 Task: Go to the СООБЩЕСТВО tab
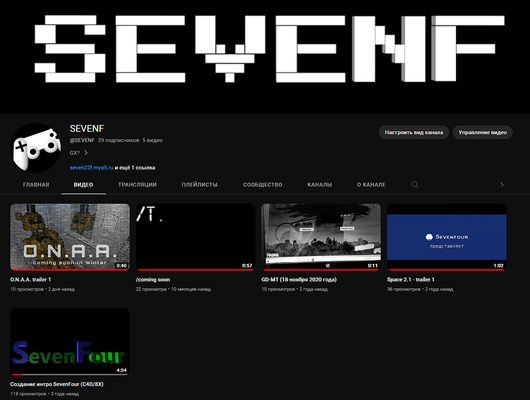tap(262, 185)
